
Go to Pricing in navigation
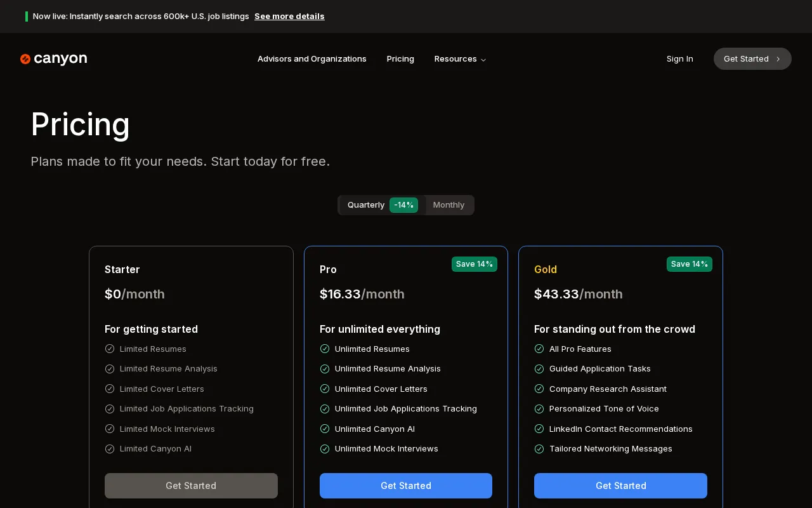click(400, 59)
